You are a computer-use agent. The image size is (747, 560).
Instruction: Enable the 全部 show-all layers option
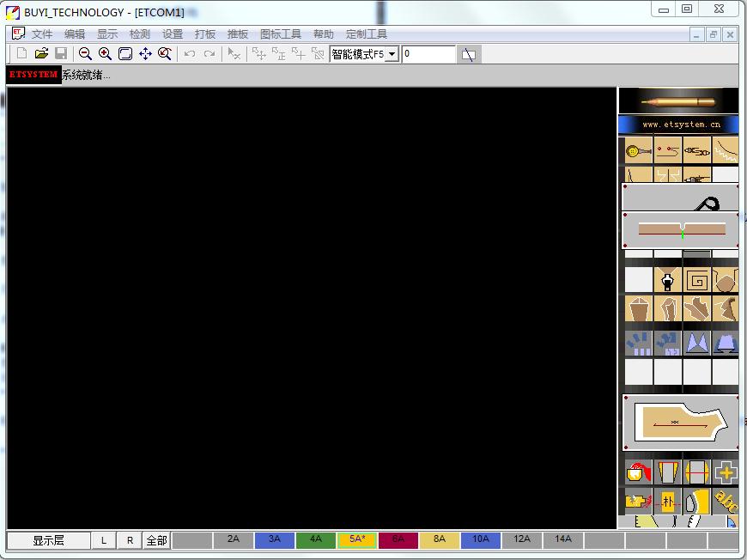[155, 539]
